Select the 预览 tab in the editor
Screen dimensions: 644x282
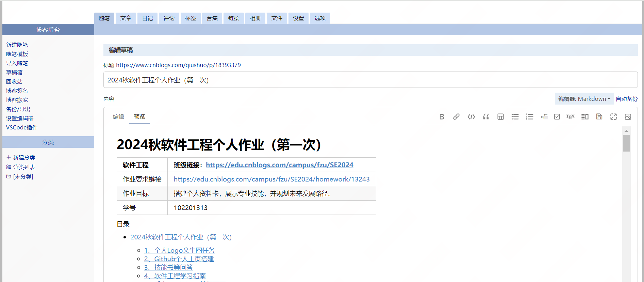tap(139, 116)
